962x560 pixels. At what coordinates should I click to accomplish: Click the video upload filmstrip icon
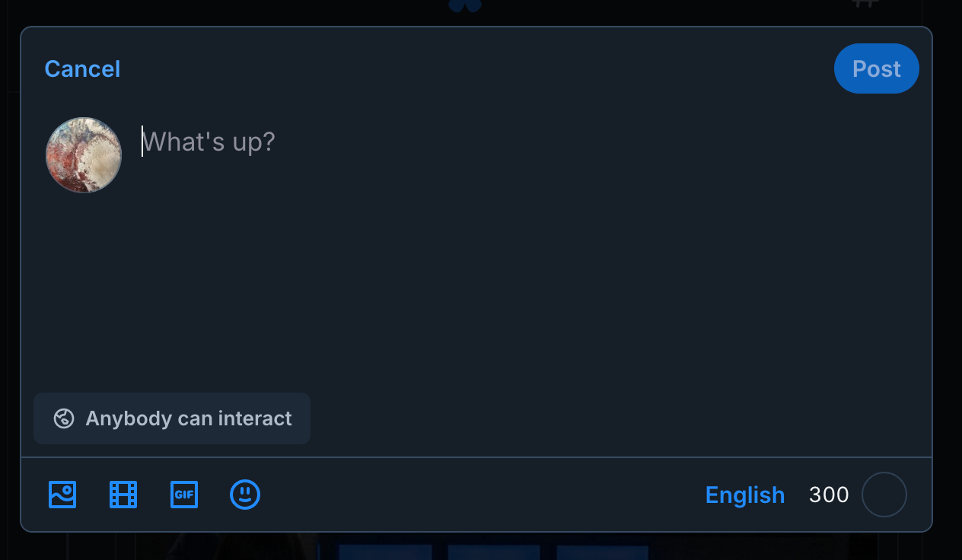pyautogui.click(x=123, y=495)
